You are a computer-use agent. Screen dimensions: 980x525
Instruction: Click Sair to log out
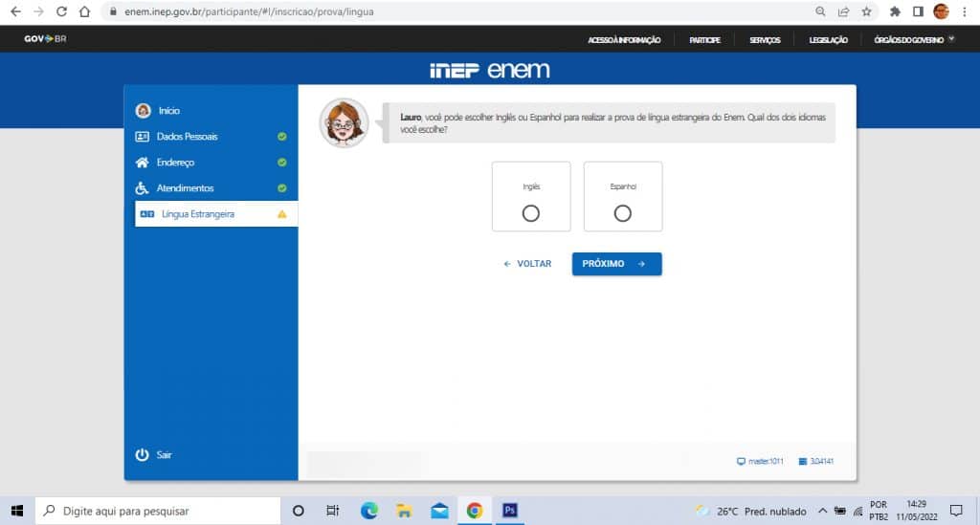click(164, 455)
